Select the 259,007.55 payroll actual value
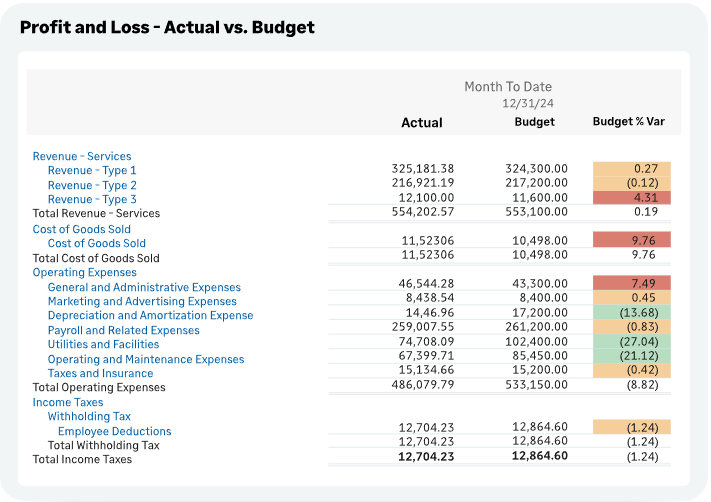Image resolution: width=711 pixels, height=502 pixels. pyautogui.click(x=423, y=327)
